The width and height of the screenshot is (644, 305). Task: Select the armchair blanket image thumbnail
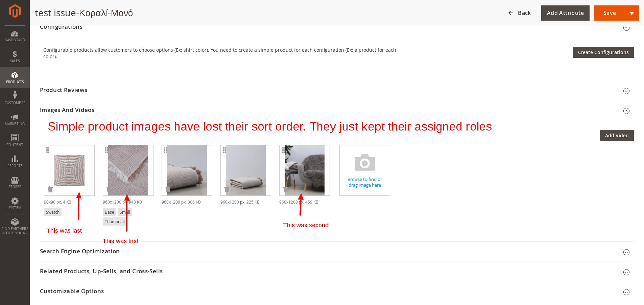(305, 170)
